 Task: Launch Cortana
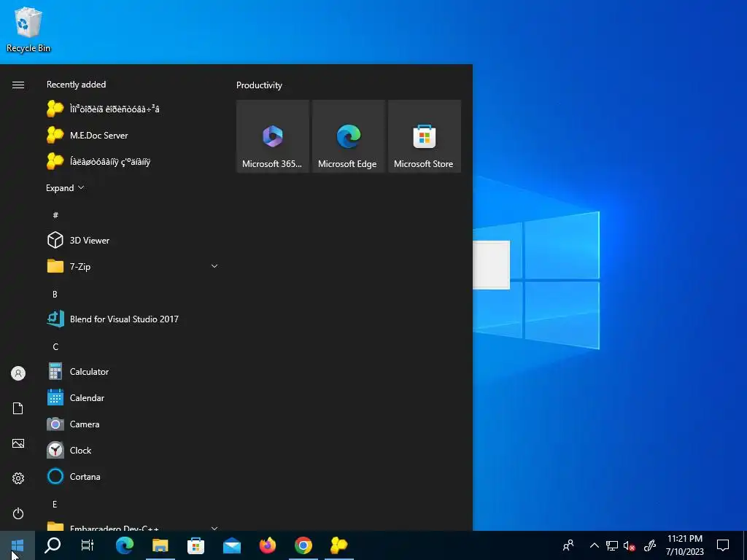click(131, 476)
